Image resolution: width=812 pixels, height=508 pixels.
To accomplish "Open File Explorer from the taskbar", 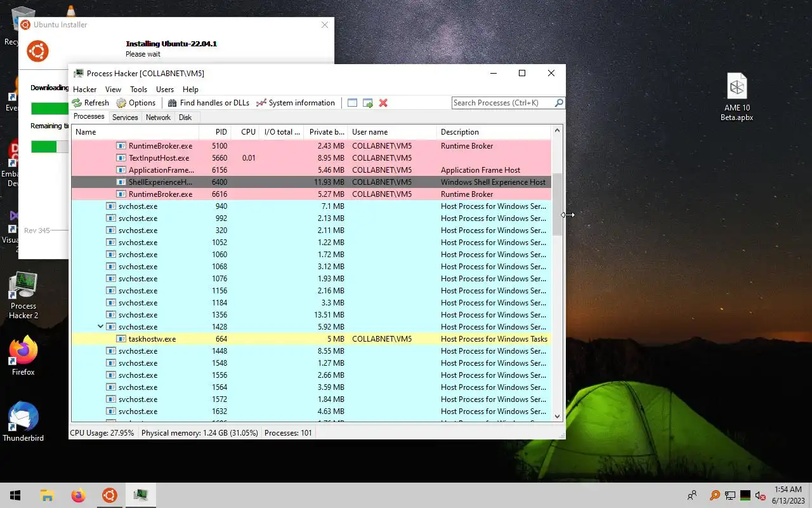I will [47, 495].
